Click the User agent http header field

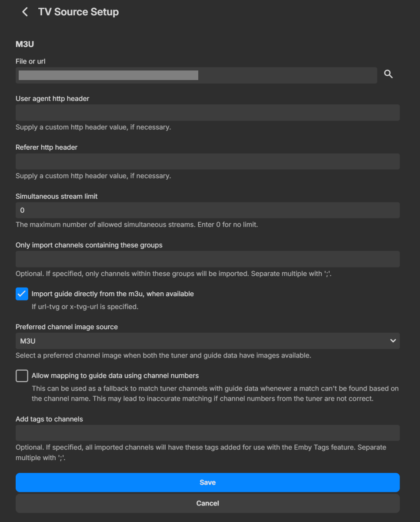pyautogui.click(x=207, y=112)
